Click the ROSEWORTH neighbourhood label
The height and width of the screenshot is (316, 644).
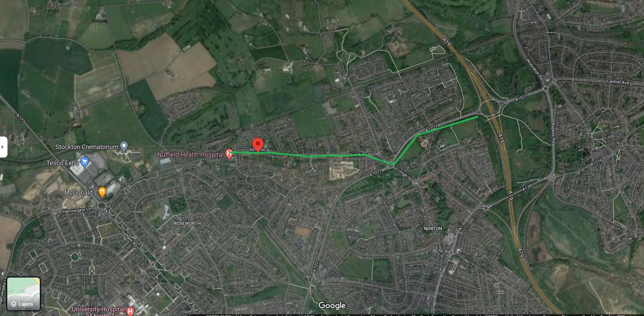(187, 223)
